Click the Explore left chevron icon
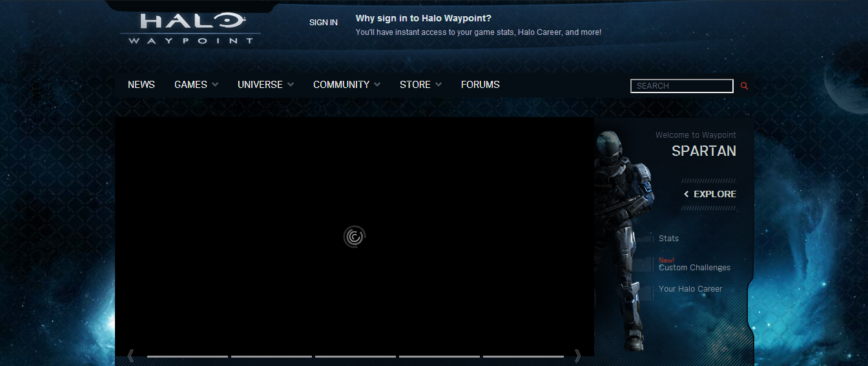 point(687,194)
